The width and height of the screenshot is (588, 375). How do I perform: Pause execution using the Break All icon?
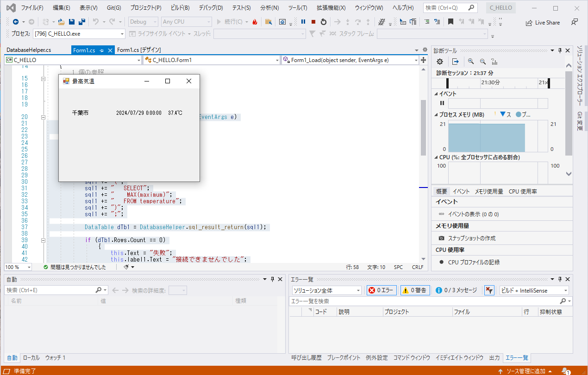pyautogui.click(x=303, y=22)
